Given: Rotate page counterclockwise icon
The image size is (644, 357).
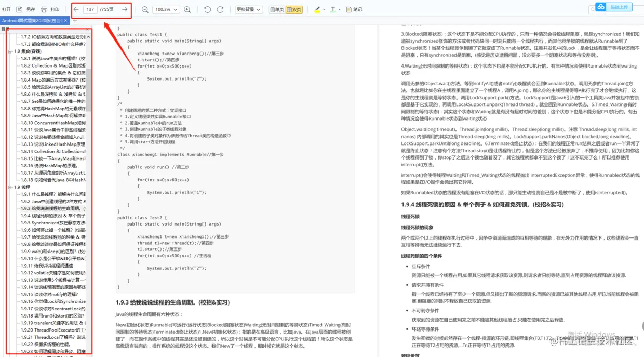Looking at the screenshot, I should point(208,9).
